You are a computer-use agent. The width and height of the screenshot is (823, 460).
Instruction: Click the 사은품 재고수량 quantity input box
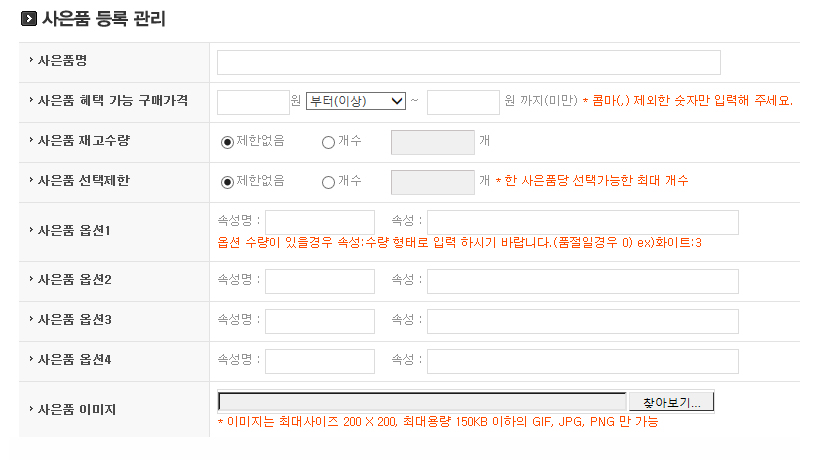point(432,142)
